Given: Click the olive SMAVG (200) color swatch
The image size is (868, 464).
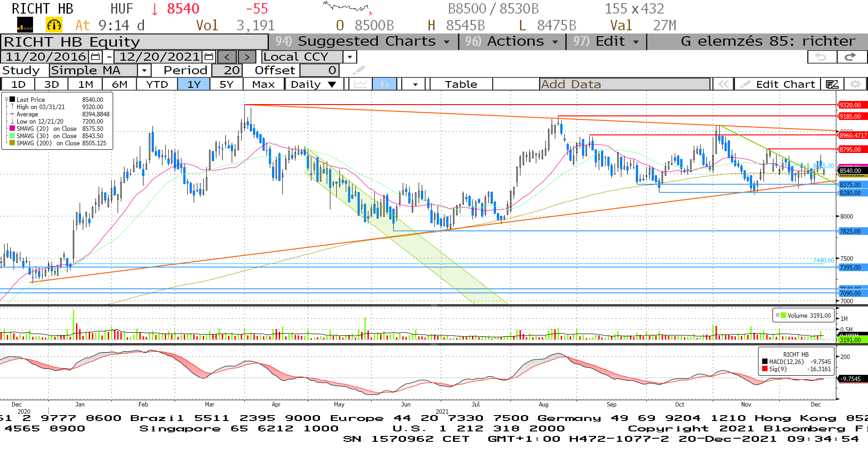Looking at the screenshot, I should [13, 143].
